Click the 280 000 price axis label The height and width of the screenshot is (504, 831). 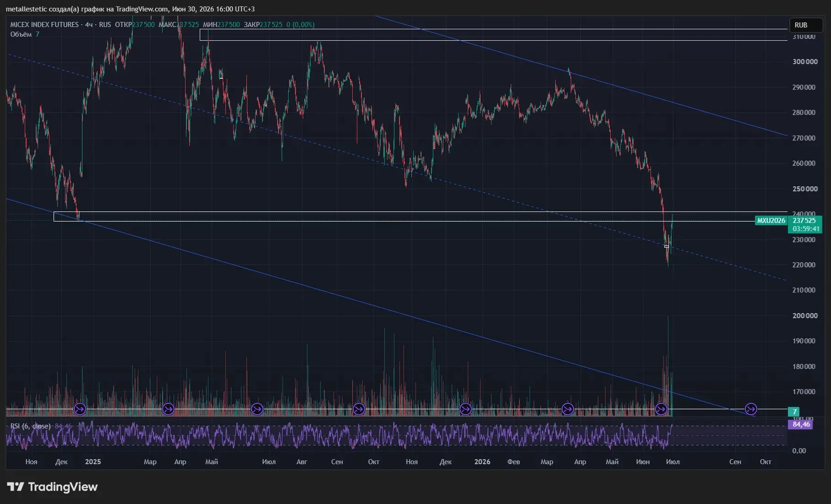804,113
